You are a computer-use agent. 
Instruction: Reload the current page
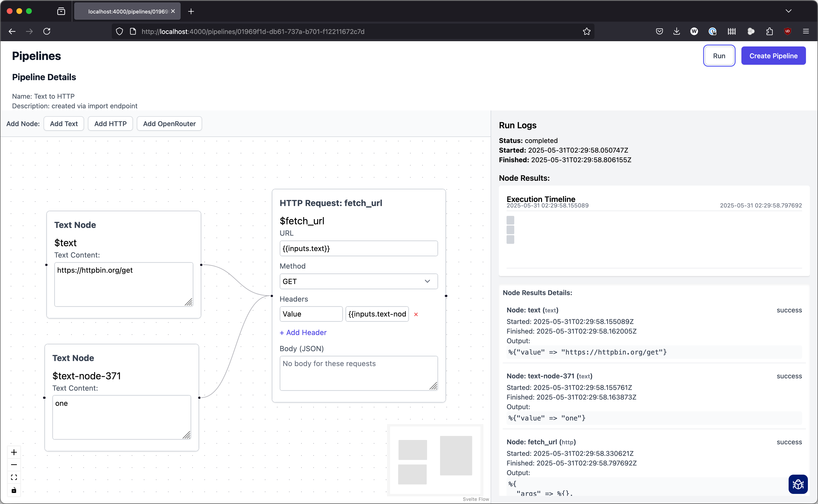coord(47,31)
